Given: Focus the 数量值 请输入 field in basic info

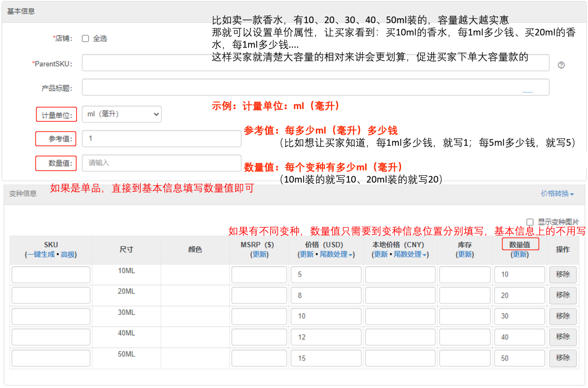Looking at the screenshot, I should 162,163.
